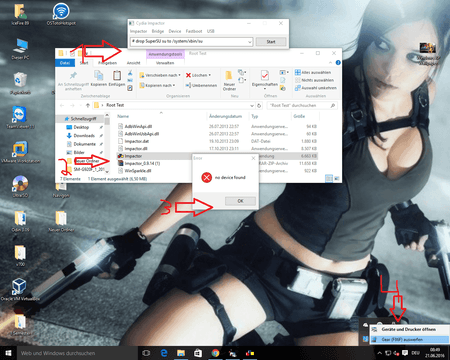450x360 pixels.
Task: Click the taskbar search box
Action: point(77,353)
